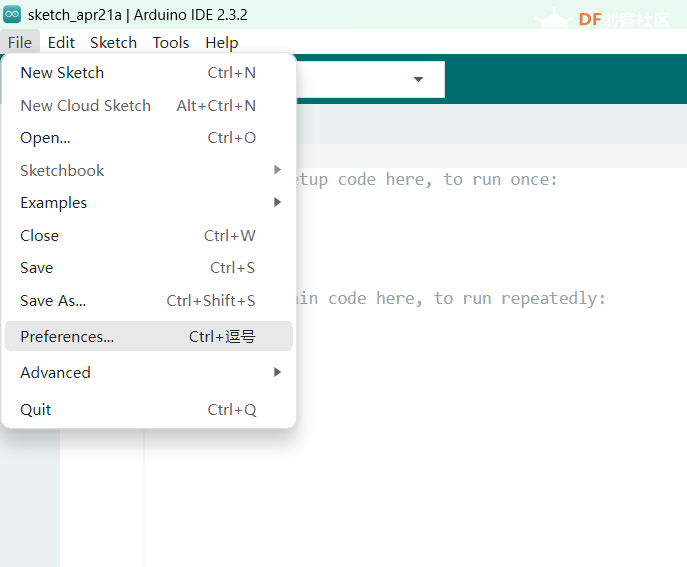Expand the Advanced submenu
This screenshot has height=567, width=687.
(x=149, y=372)
